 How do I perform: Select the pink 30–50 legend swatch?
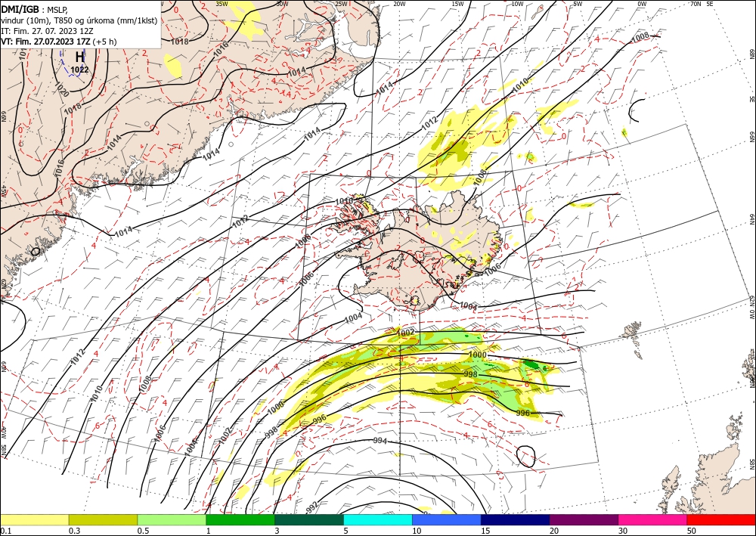pos(653,519)
